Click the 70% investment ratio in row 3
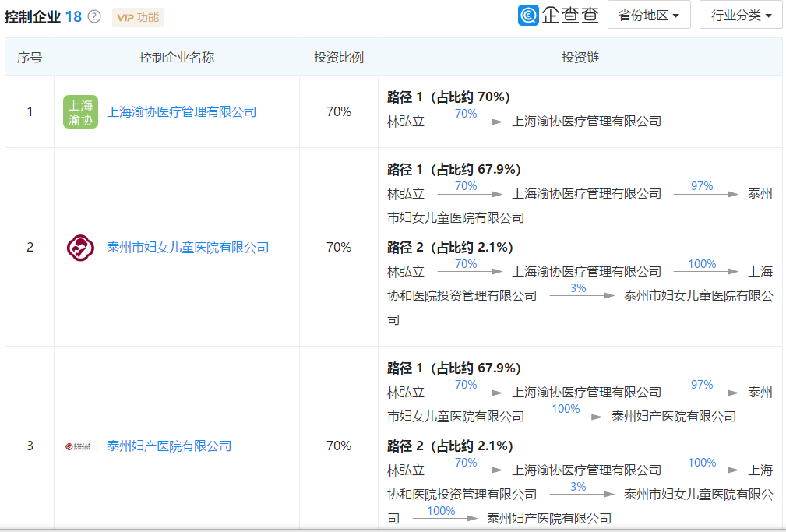Viewport: 786px width, 532px height. (x=338, y=446)
